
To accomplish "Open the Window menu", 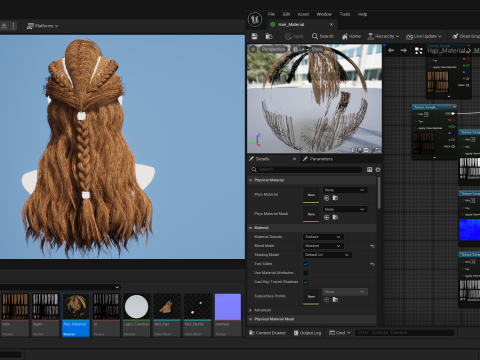I will (x=324, y=14).
